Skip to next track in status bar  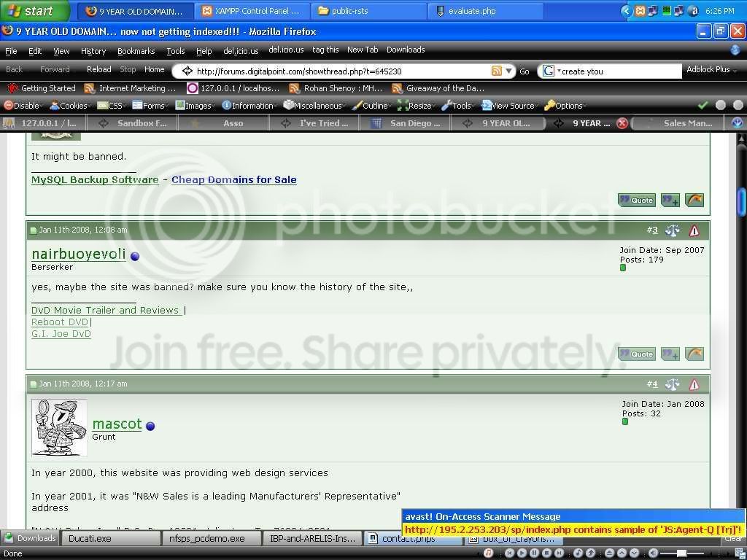(x=559, y=553)
